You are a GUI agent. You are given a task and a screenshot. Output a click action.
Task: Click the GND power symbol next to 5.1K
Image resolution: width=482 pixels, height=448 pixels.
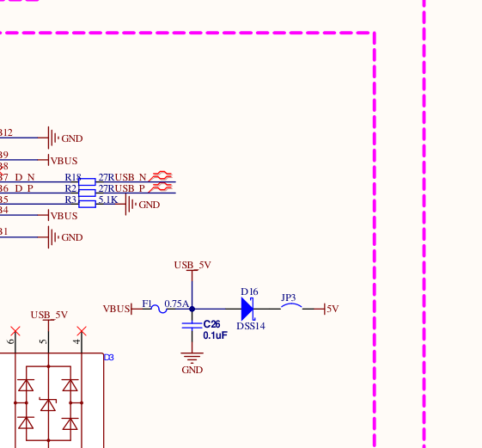tap(131, 205)
